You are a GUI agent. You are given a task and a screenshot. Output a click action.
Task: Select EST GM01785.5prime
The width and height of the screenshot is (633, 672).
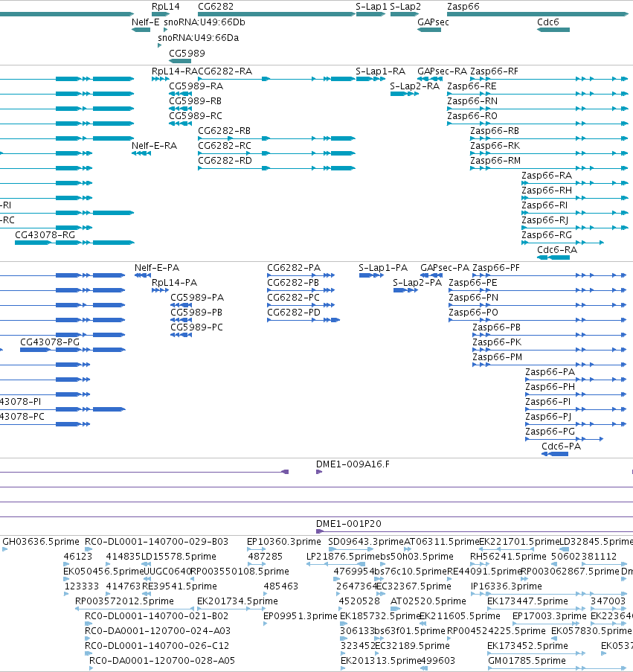[x=527, y=660]
